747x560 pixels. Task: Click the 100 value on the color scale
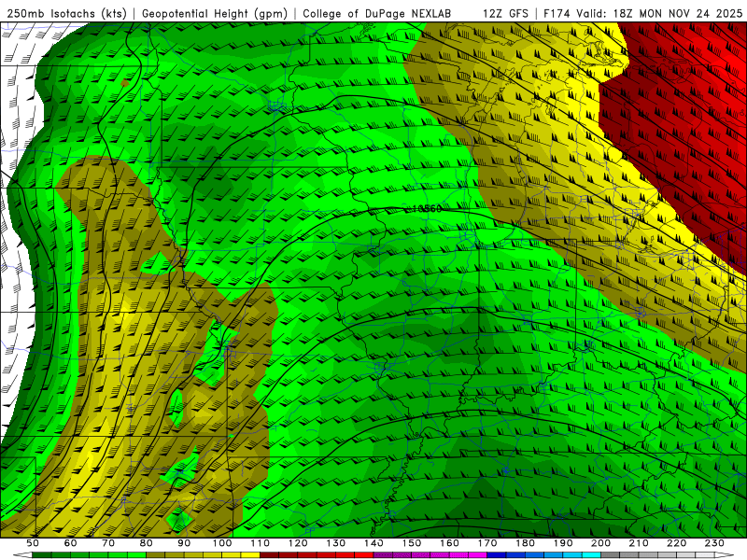[x=222, y=543]
